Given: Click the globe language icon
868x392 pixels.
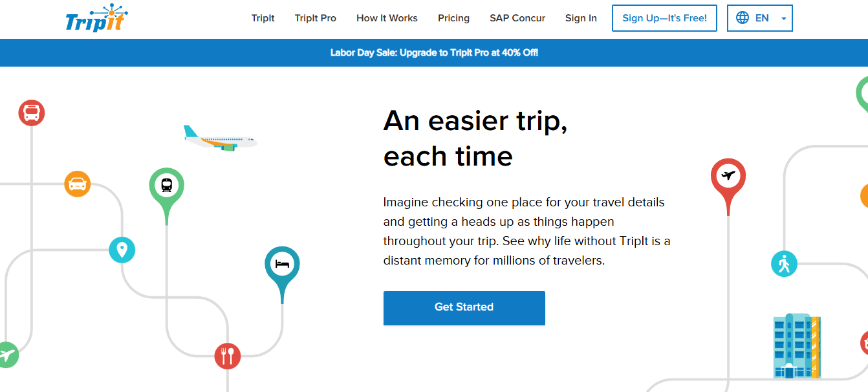Looking at the screenshot, I should (741, 18).
